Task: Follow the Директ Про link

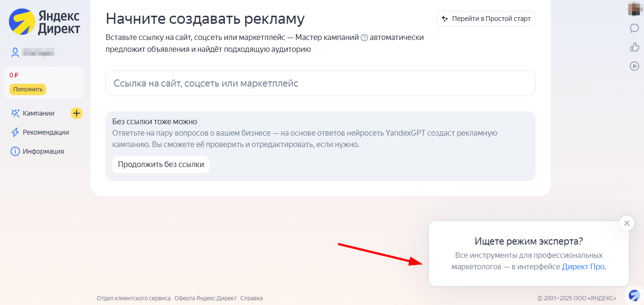Action: coord(583,266)
